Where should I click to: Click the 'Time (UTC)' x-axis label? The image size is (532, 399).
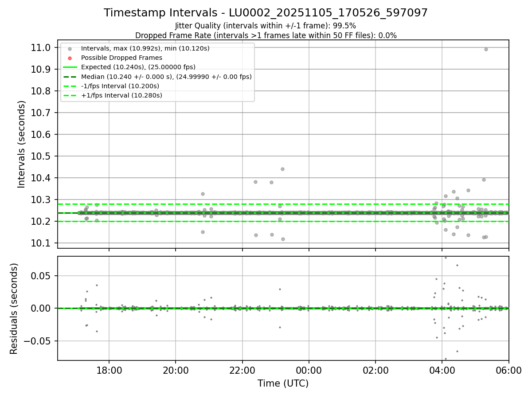coord(283,383)
